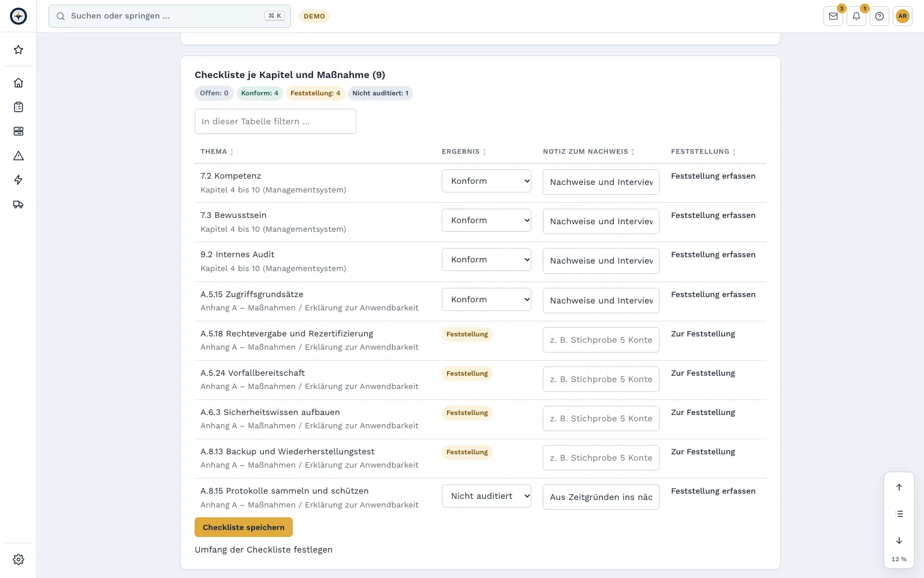This screenshot has height=578, width=924.
Task: Click Feststellung erfassen for A.8.15 Protokolle
Action: tap(713, 491)
